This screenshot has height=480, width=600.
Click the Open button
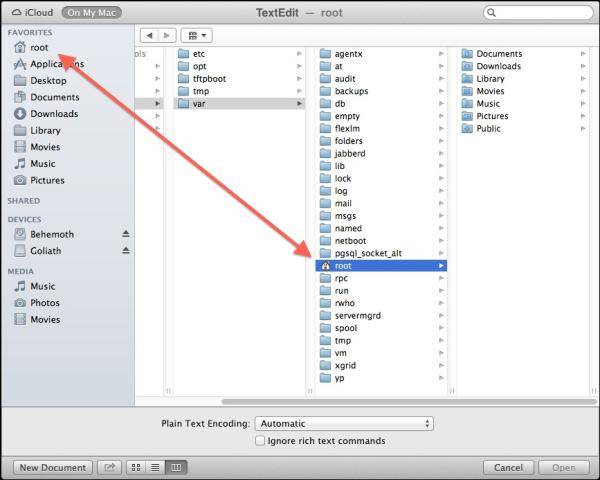point(564,467)
